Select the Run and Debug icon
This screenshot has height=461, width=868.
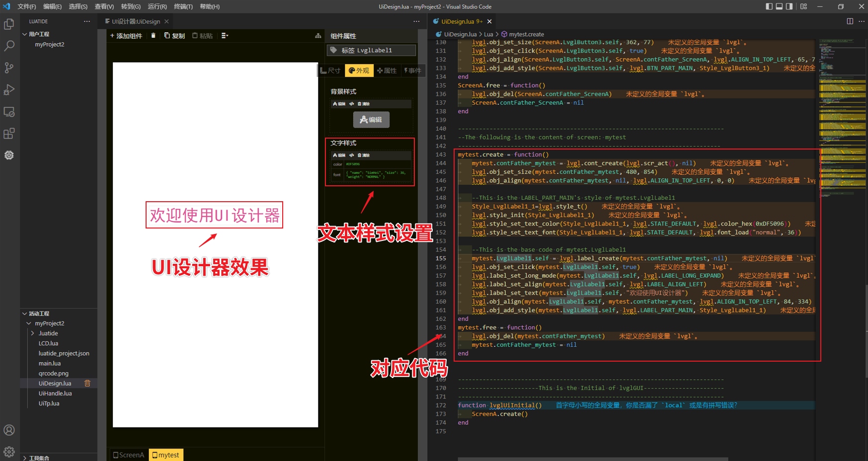coord(9,90)
